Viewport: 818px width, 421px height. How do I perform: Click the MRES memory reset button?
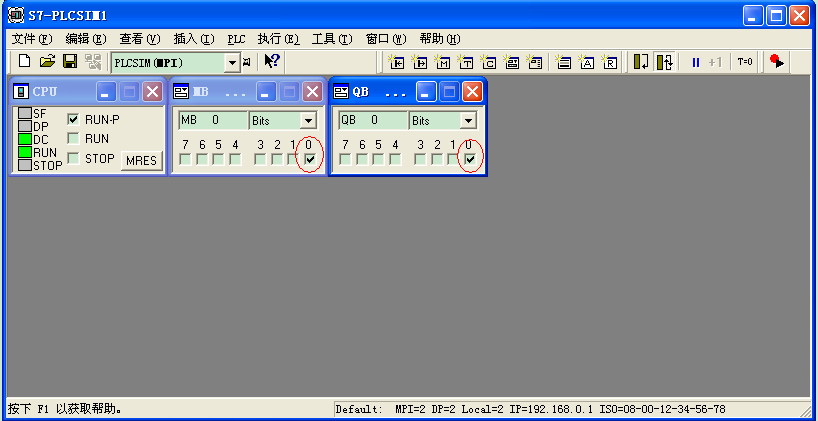[x=141, y=161]
